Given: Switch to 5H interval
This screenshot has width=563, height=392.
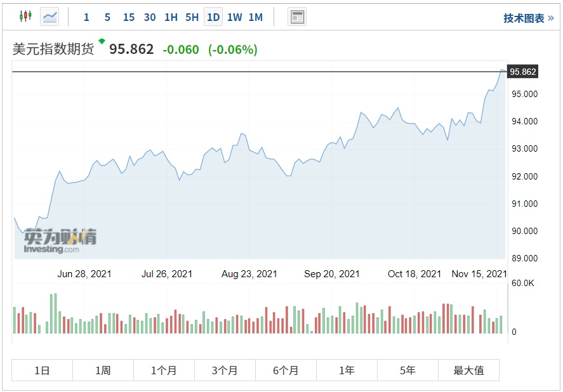Looking at the screenshot, I should pos(192,17).
